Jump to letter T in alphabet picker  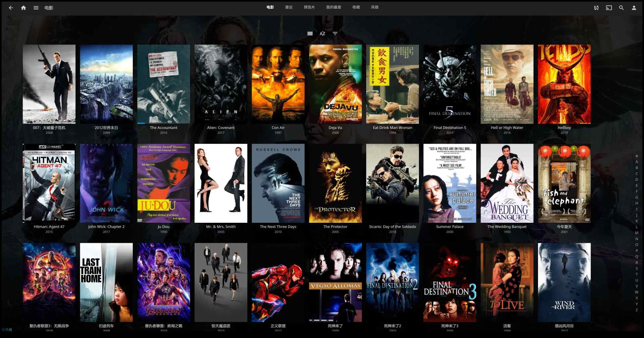coord(637,274)
